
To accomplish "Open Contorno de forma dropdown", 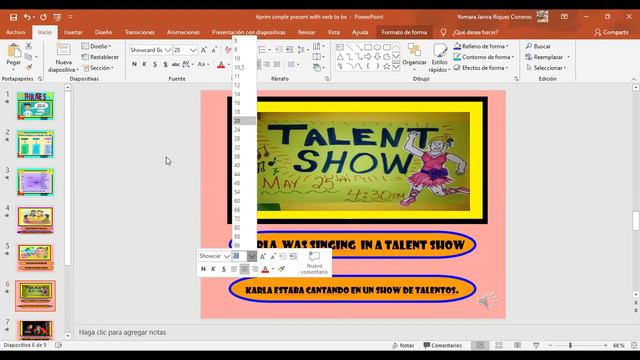I will (484, 57).
